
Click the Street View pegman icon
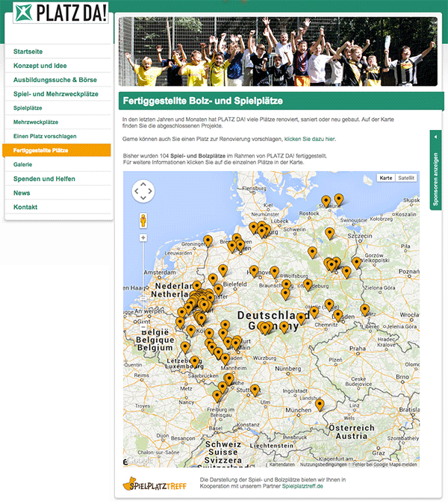pos(143,220)
